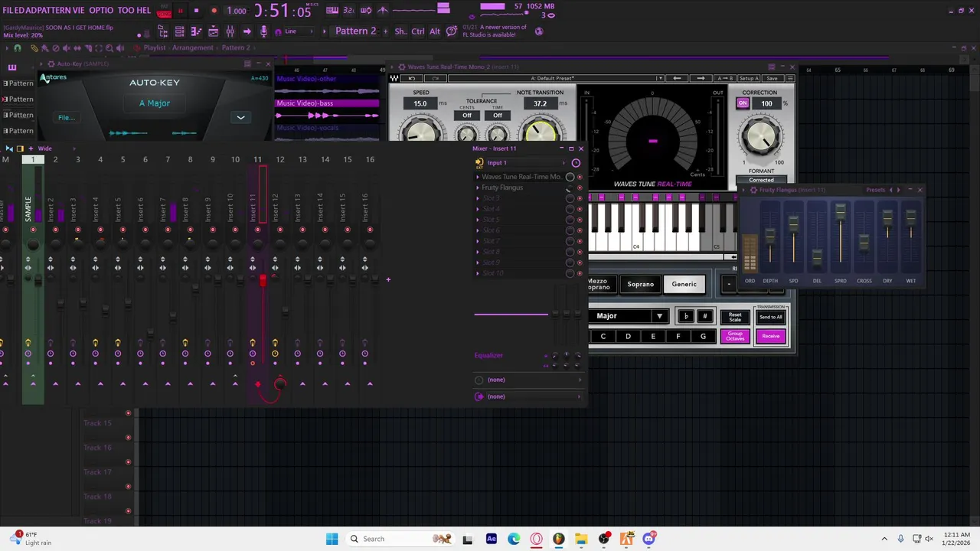Click the Fruity Flangus gear options icon
The image size is (980, 551).
click(x=753, y=191)
